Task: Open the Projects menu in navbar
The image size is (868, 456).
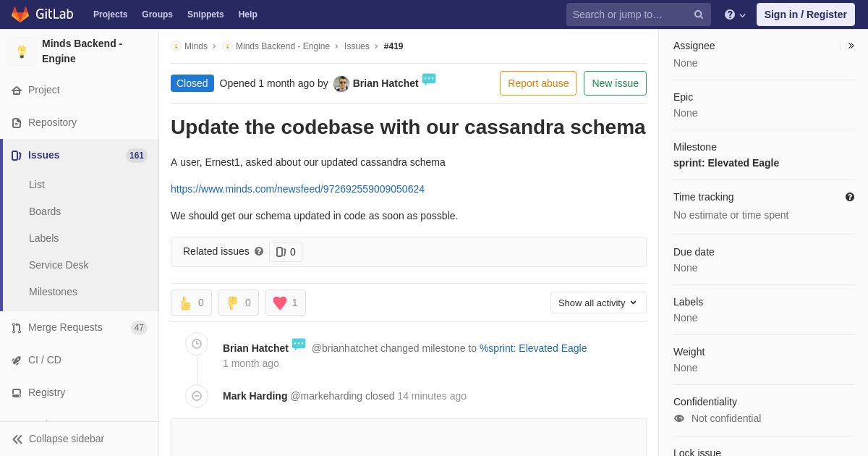Action: pos(110,14)
